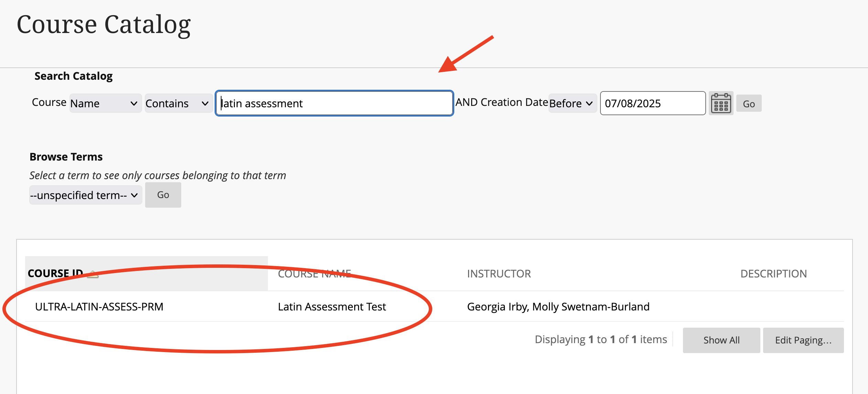The image size is (868, 394).
Task: Focus the latin assessment search field
Action: click(x=334, y=103)
